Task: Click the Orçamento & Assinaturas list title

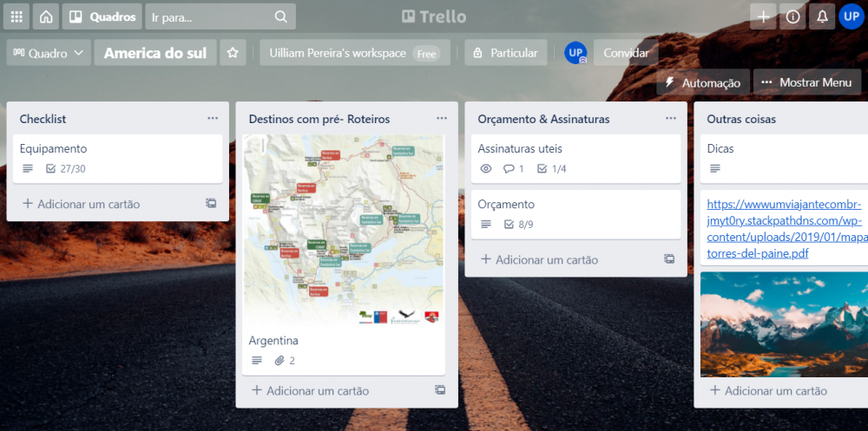Action: (x=543, y=119)
